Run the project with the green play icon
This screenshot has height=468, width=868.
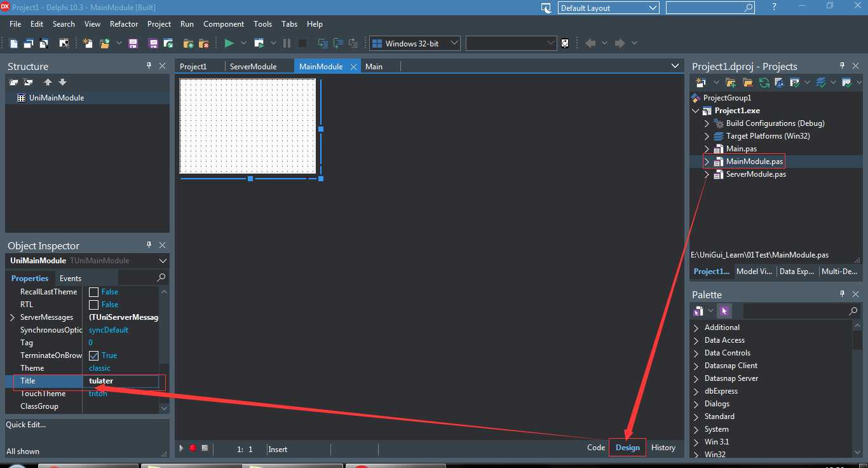click(229, 43)
